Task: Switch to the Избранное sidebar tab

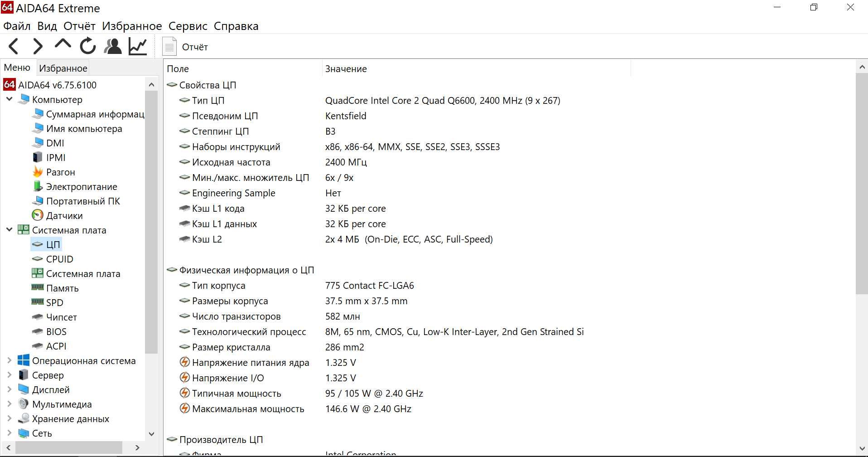Action: 63,68
